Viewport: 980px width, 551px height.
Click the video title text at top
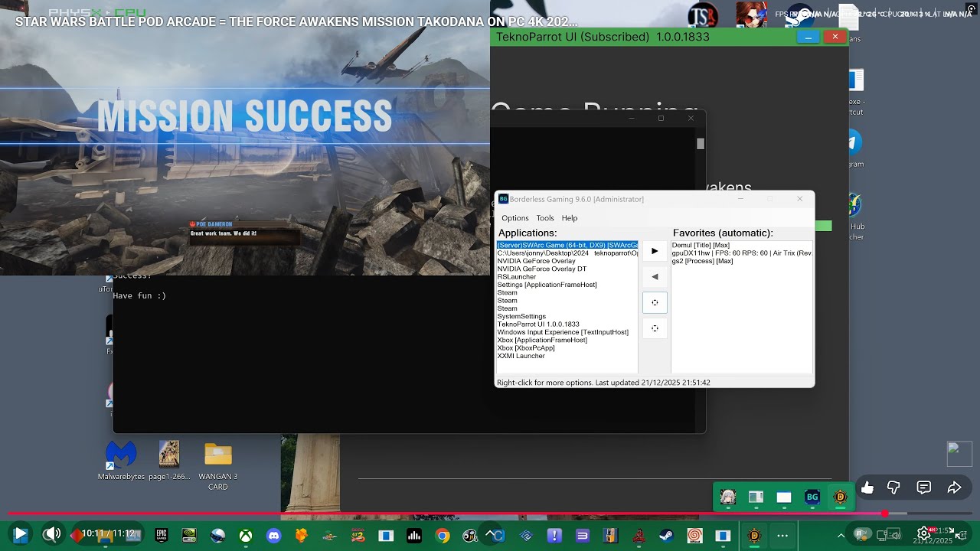tap(296, 21)
